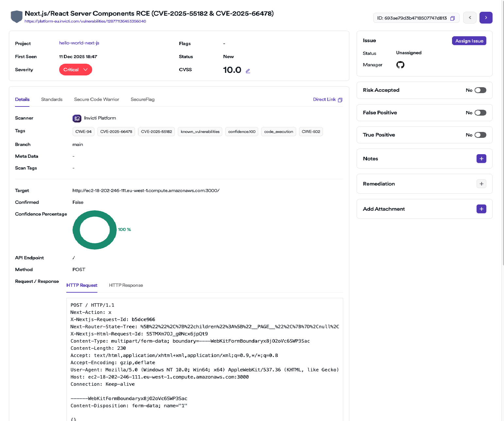The image size is (504, 421).
Task: Add a note with the plus icon
Action: tap(481, 159)
